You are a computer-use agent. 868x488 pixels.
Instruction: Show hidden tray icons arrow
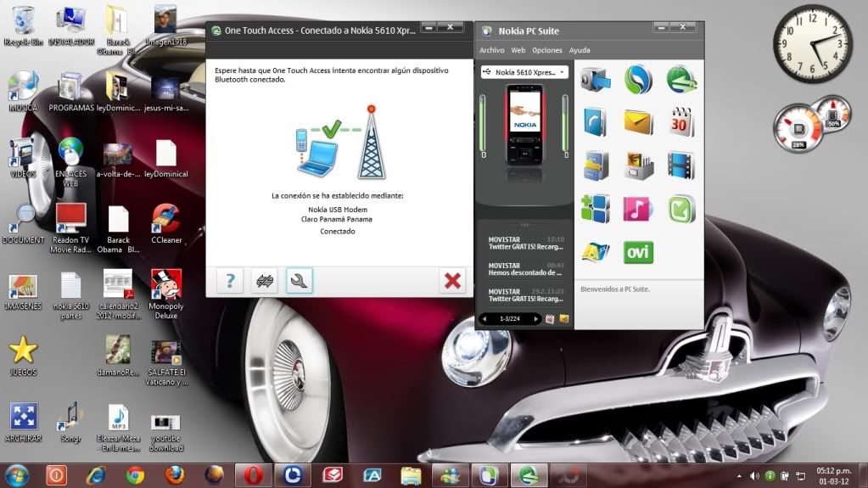(x=739, y=476)
